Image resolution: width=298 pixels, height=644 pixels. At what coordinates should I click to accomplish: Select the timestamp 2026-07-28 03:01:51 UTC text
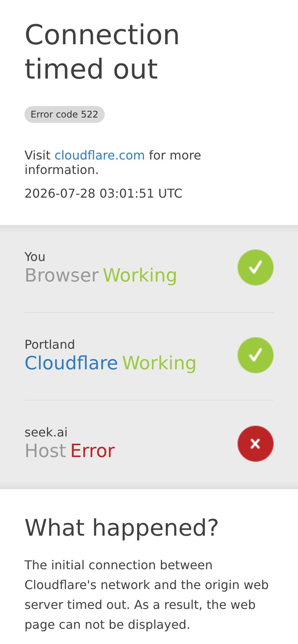tap(104, 193)
